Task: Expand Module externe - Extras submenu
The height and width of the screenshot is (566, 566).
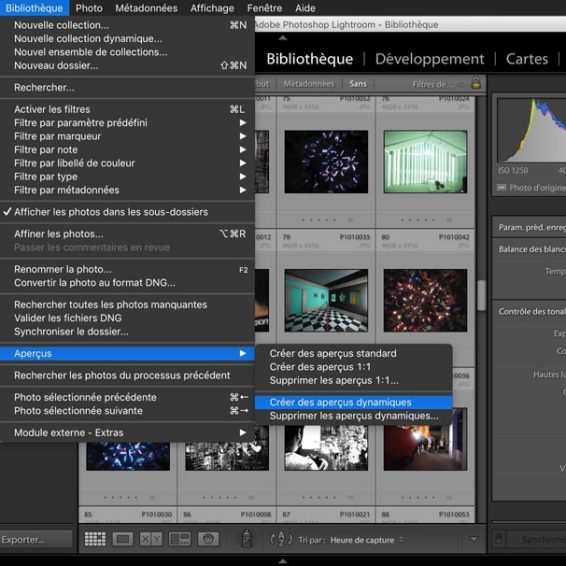Action: click(127, 432)
